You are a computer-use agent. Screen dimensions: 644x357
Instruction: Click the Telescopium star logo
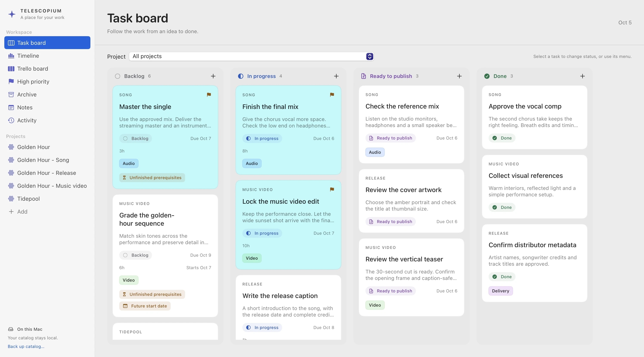pyautogui.click(x=12, y=14)
